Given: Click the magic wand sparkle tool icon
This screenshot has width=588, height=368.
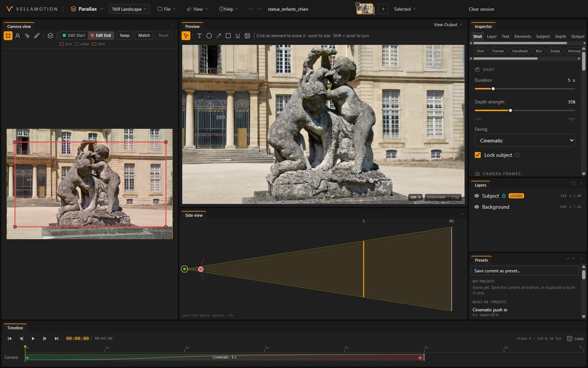Looking at the screenshot, I should pyautogui.click(x=27, y=36).
